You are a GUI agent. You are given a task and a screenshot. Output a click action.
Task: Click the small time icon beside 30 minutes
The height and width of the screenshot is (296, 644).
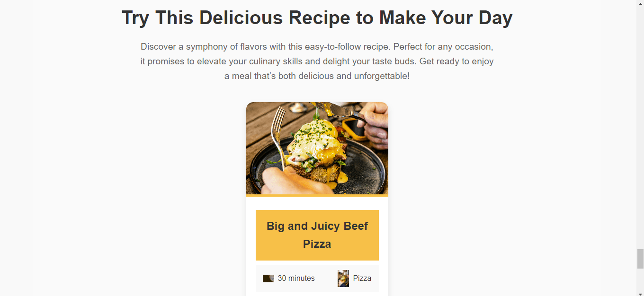[x=268, y=279]
